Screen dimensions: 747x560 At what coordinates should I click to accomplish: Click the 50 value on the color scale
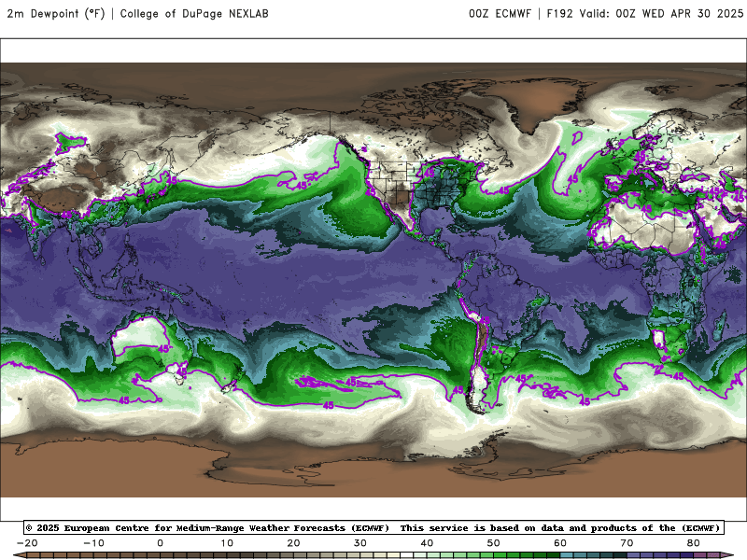click(x=494, y=543)
